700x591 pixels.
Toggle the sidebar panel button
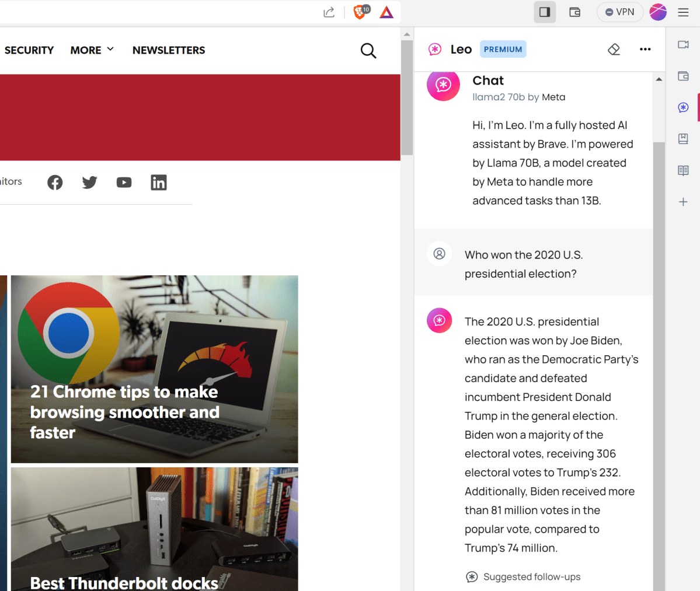click(x=545, y=12)
